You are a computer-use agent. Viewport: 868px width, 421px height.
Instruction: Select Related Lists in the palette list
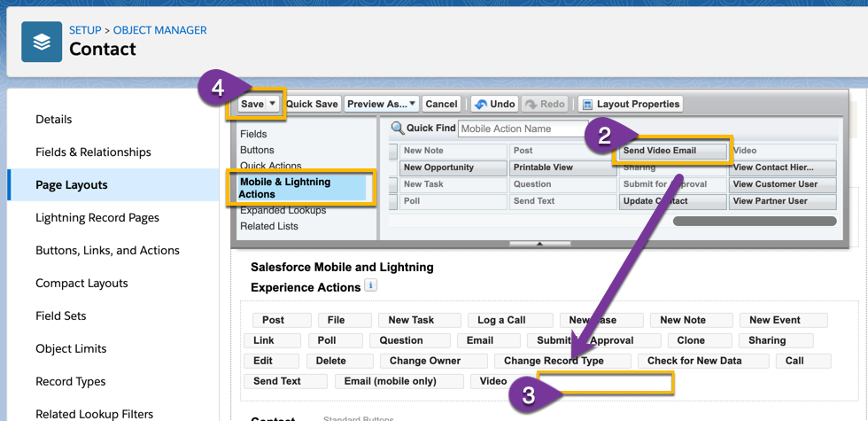269,226
